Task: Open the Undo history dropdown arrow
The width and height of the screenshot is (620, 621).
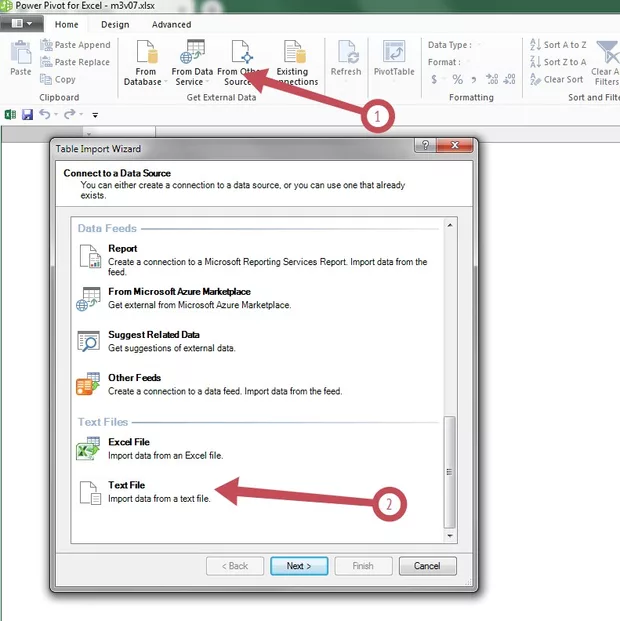Action: (56, 114)
